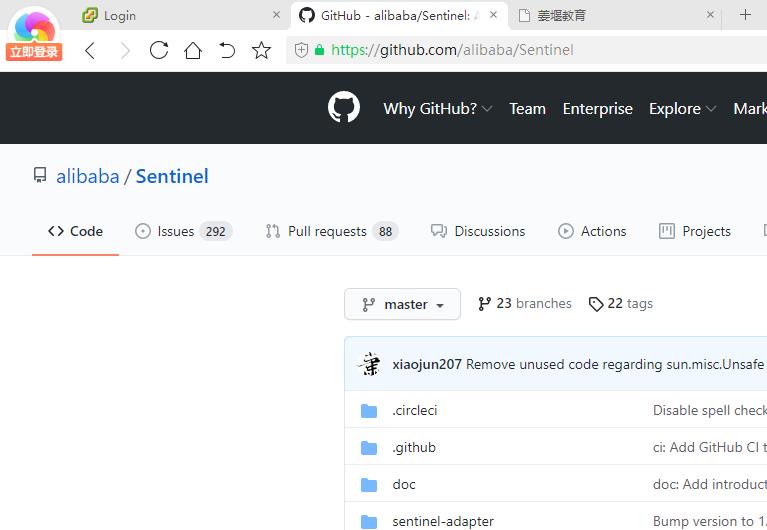The image size is (767, 530).
Task: Switch to the 姜堰教育 browser tab
Action: [614, 15]
